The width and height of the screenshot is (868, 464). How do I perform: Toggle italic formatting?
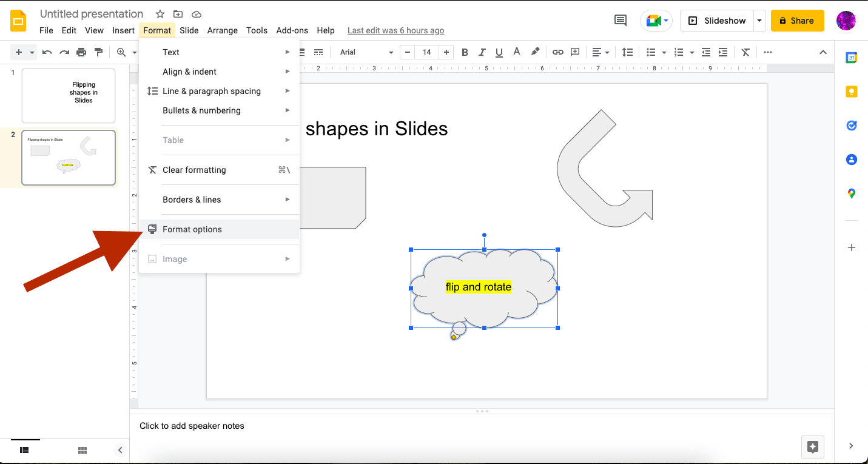click(x=482, y=52)
